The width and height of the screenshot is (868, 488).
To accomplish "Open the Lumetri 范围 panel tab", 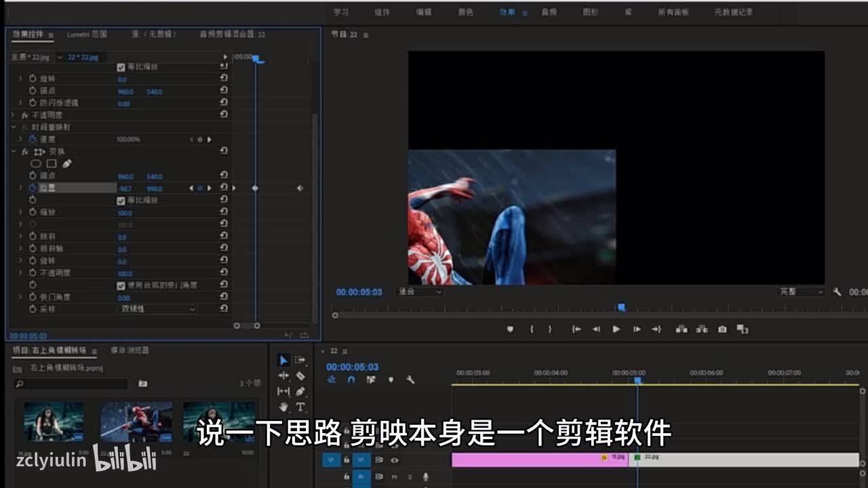I will point(87,34).
